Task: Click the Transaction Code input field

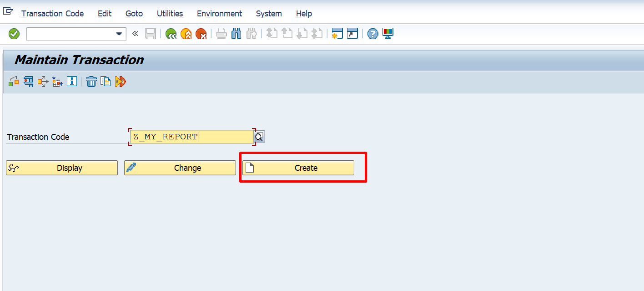Action: [x=191, y=137]
